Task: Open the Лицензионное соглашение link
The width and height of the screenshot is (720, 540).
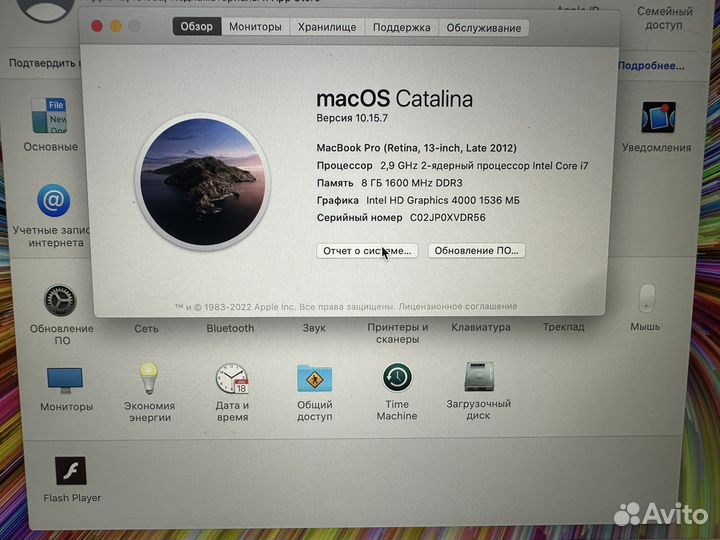Action: [458, 306]
